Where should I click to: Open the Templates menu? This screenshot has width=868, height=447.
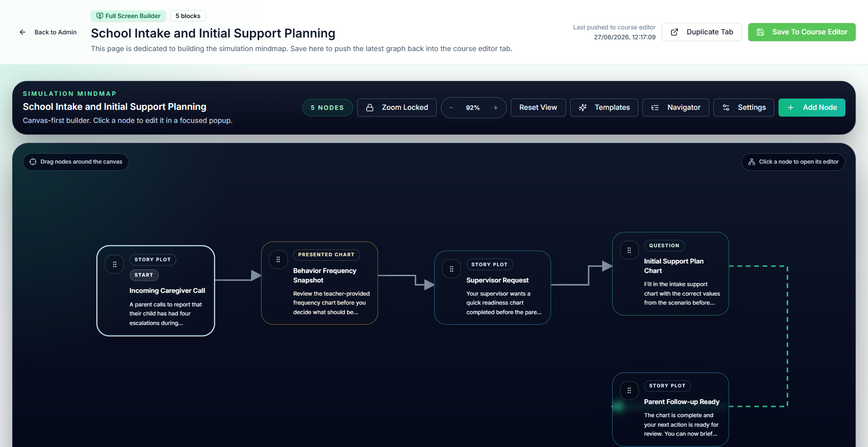tap(604, 108)
